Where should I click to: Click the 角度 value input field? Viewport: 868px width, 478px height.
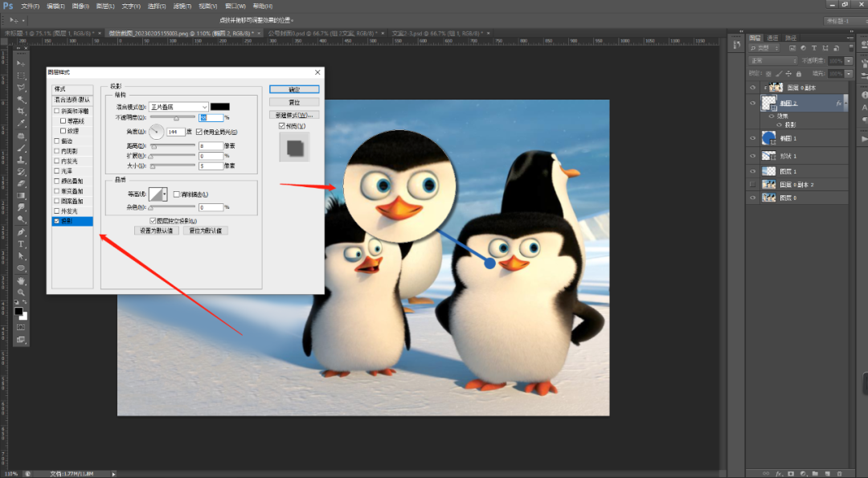coord(175,132)
